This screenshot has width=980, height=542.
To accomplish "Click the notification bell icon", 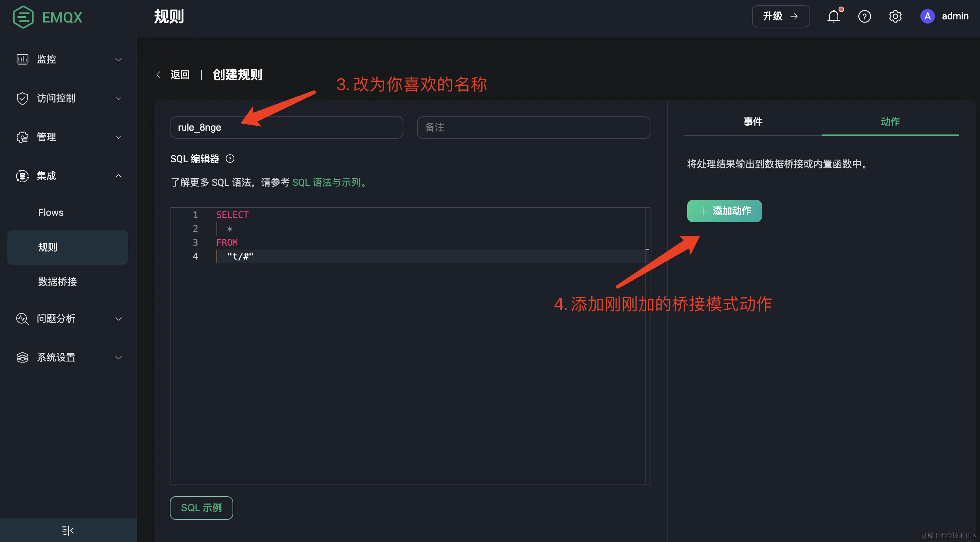I will click(x=833, y=16).
